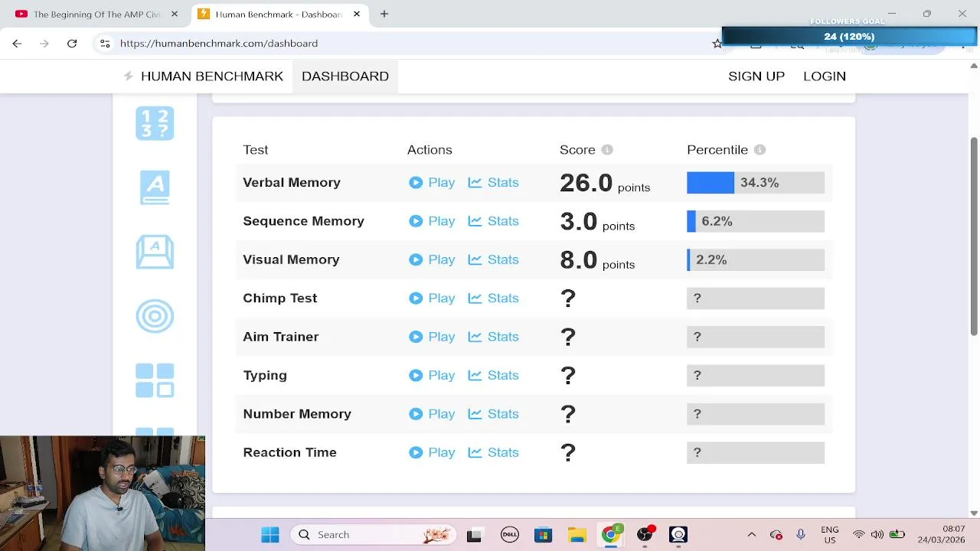Click the ENG US language indicator
Screen dimensions: 980x551
click(x=829, y=535)
